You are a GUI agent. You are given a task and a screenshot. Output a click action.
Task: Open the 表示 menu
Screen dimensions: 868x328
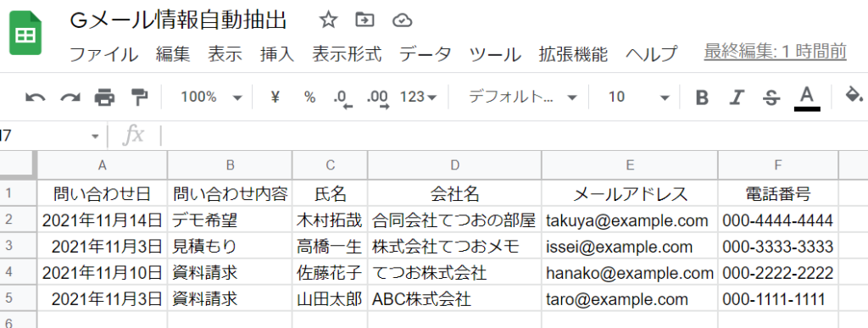pyautogui.click(x=225, y=54)
